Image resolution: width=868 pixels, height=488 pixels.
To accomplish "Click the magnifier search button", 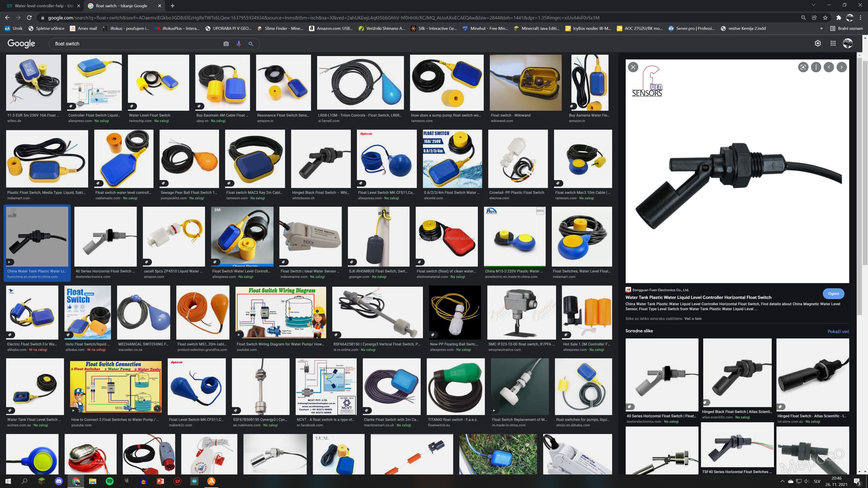I will click(251, 44).
